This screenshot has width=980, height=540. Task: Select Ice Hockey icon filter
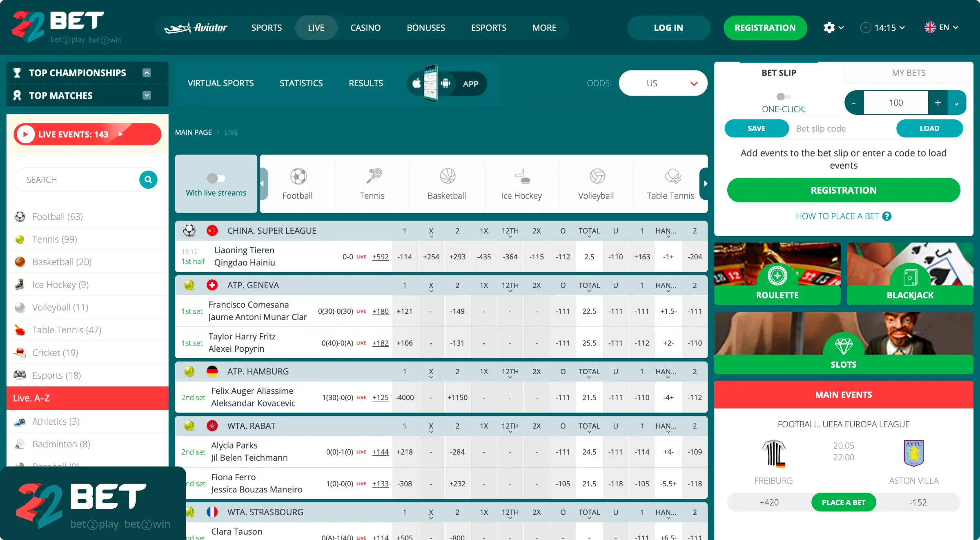pos(522,176)
